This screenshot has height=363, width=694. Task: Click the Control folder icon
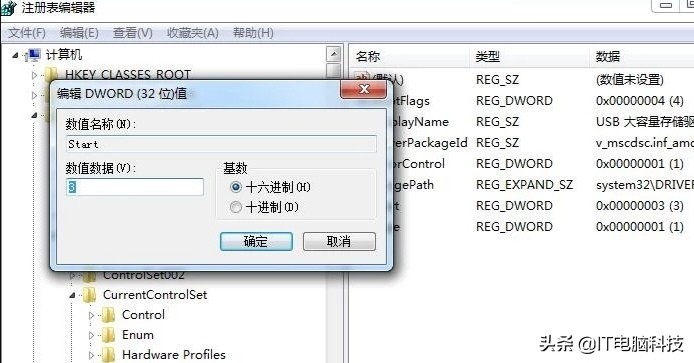point(108,315)
